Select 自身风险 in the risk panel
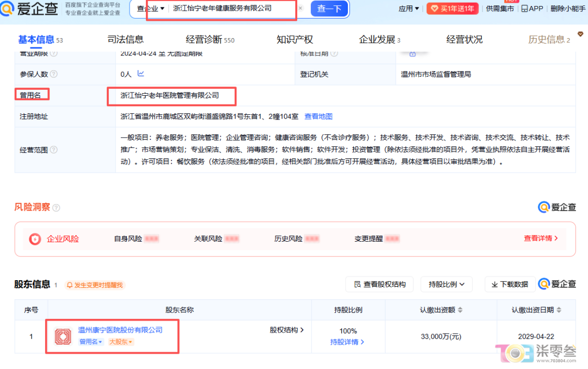This screenshot has width=588, height=369. 136,238
